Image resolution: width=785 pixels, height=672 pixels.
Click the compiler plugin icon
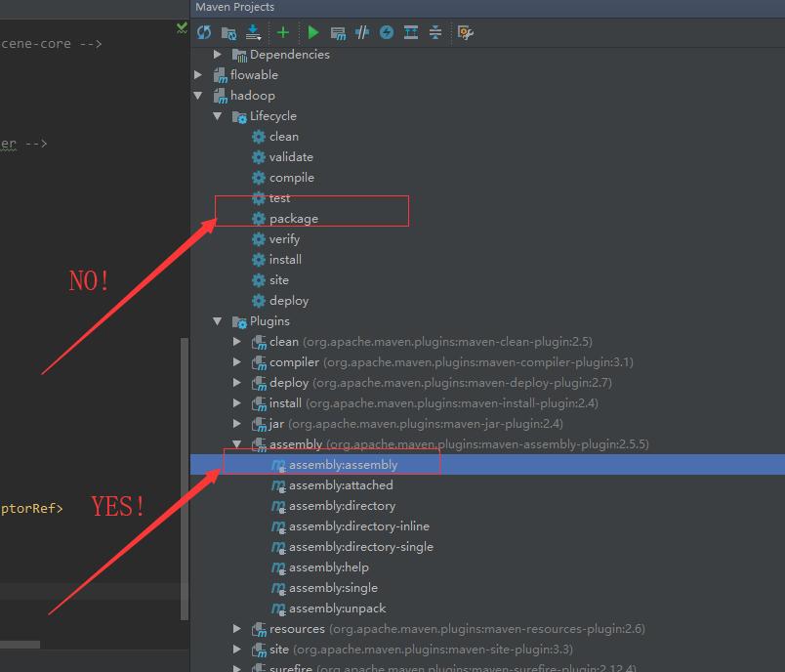259,362
